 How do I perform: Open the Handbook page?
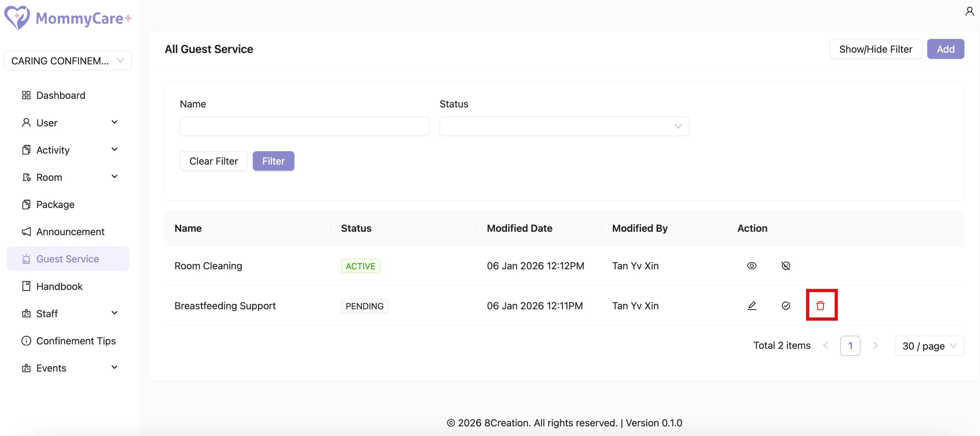(x=59, y=286)
